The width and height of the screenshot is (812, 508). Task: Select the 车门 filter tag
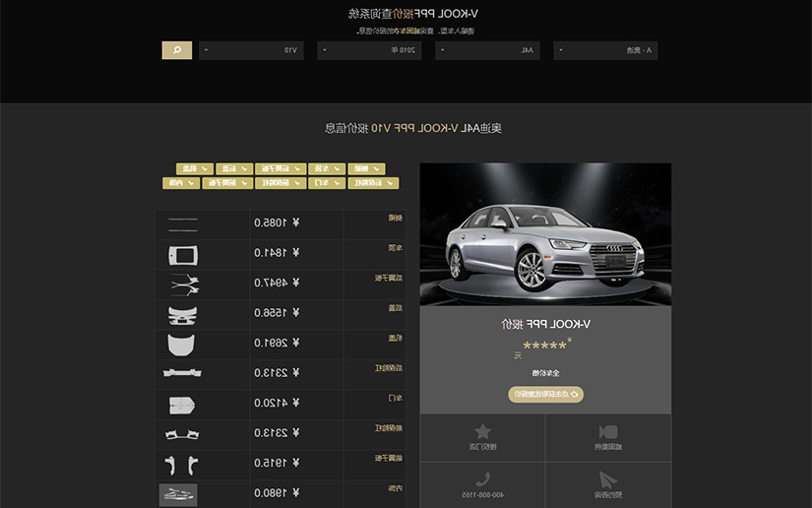click(x=327, y=183)
